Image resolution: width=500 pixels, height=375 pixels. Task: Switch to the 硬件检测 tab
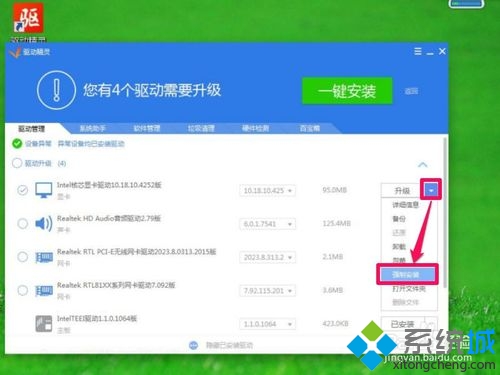256,129
